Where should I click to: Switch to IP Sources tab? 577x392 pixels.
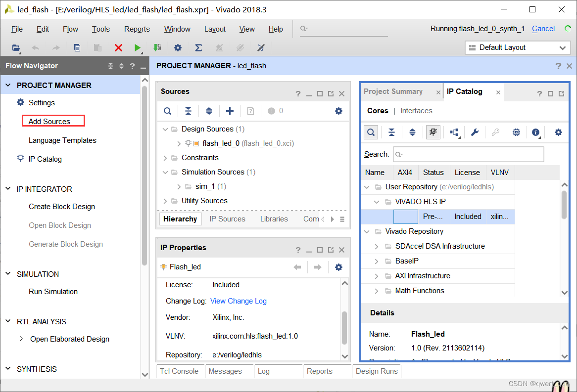click(x=228, y=219)
